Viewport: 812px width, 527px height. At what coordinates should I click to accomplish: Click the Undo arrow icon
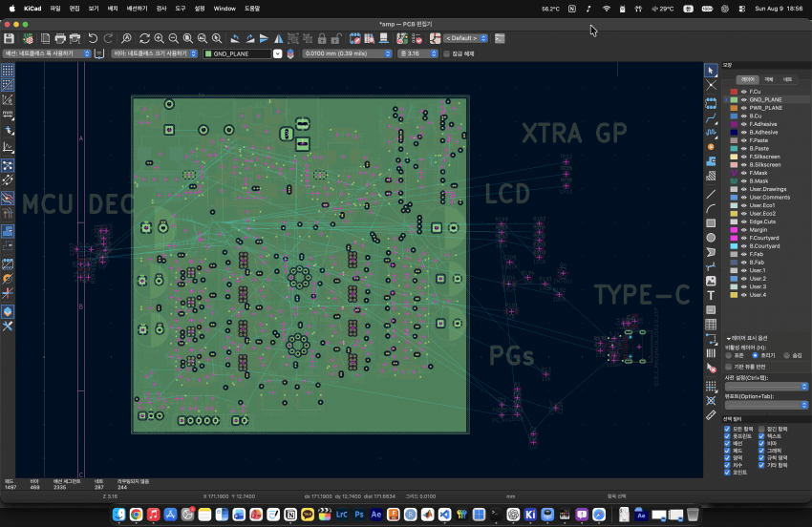pos(93,38)
